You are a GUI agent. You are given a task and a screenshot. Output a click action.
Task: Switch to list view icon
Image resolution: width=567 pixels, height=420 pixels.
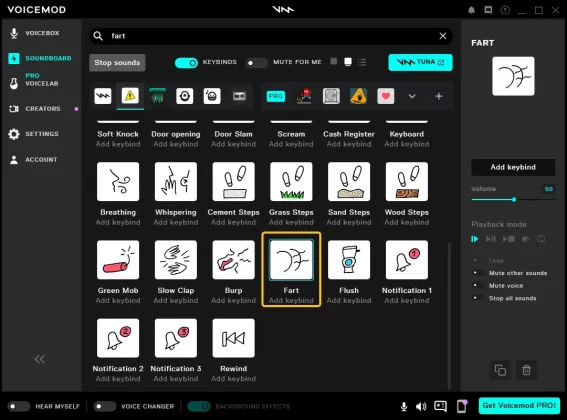[x=362, y=62]
